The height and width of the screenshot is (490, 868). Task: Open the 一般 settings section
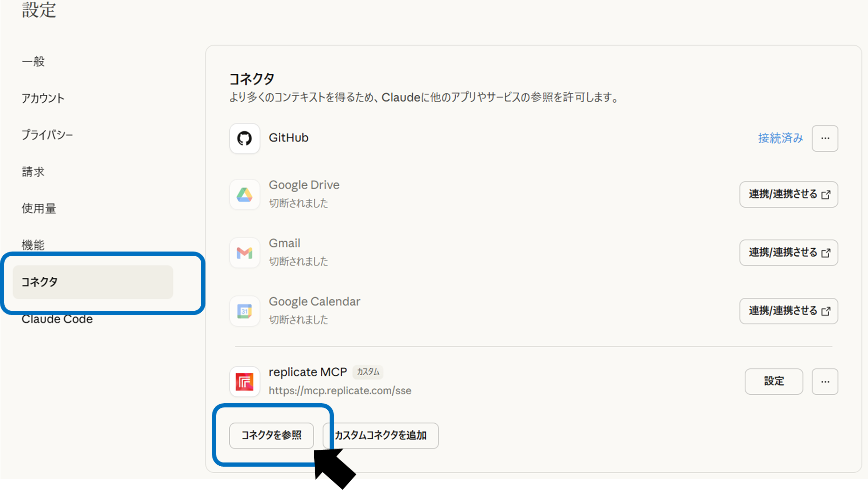(33, 62)
